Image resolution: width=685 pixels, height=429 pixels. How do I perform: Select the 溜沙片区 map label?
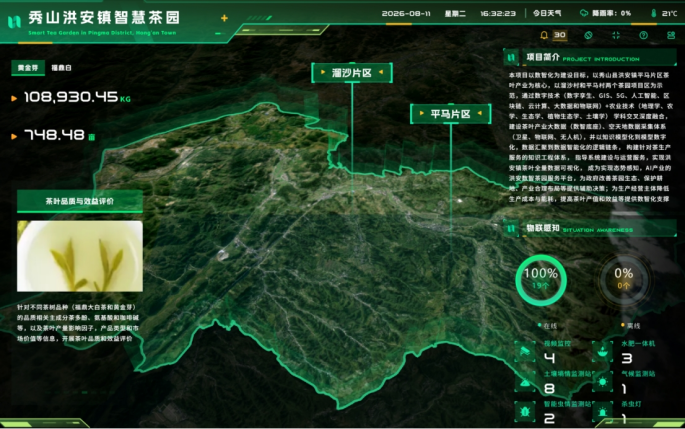pos(352,73)
